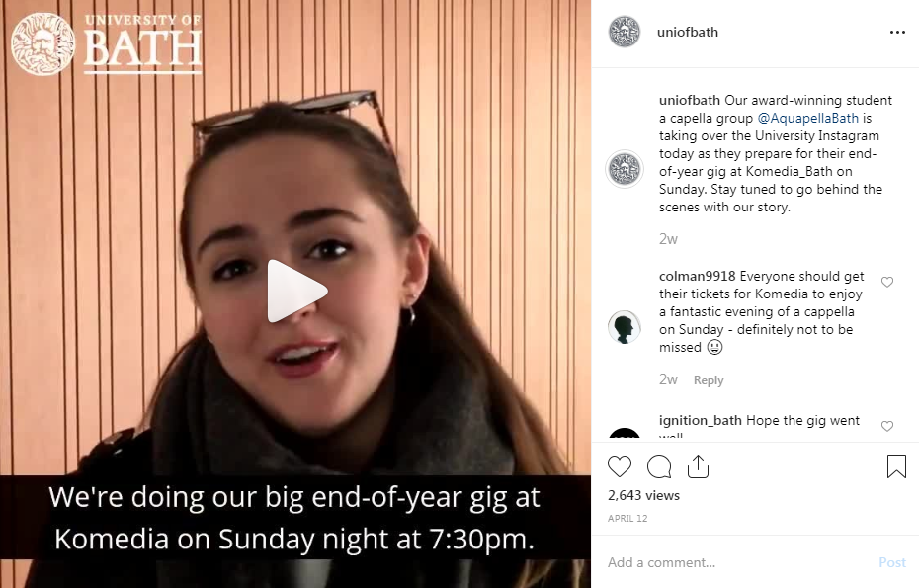Screen dimensions: 919x588
Task: Open uniofbath profile picture in header
Action: pos(625,32)
